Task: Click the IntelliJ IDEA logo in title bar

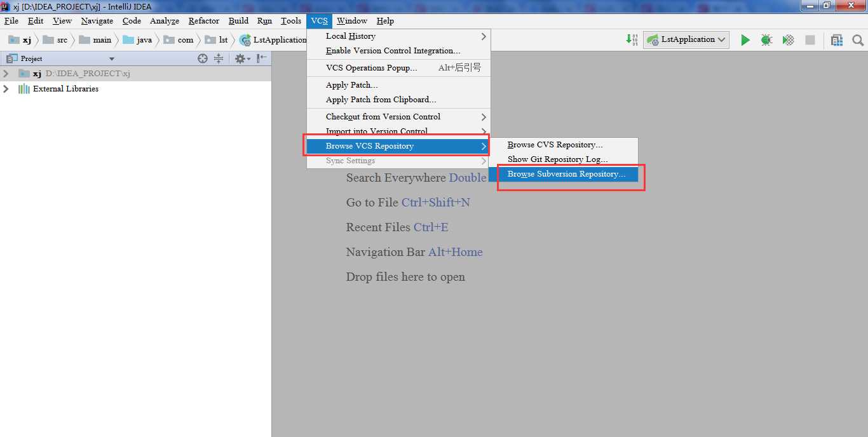Action: pyautogui.click(x=5, y=6)
